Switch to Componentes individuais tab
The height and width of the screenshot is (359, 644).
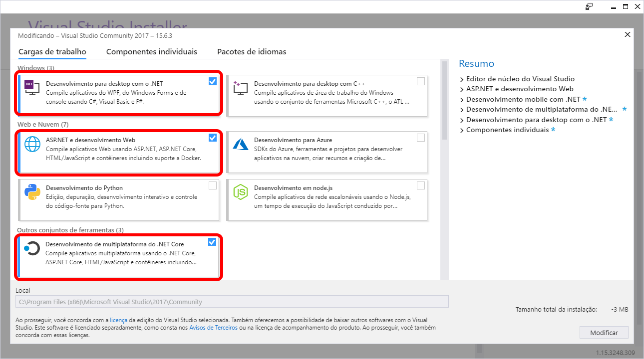(x=152, y=52)
